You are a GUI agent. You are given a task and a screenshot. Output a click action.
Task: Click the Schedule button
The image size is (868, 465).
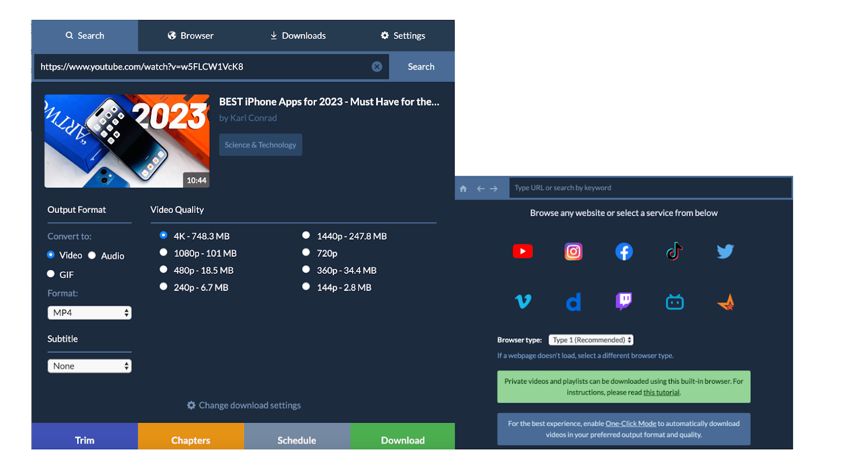point(297,437)
